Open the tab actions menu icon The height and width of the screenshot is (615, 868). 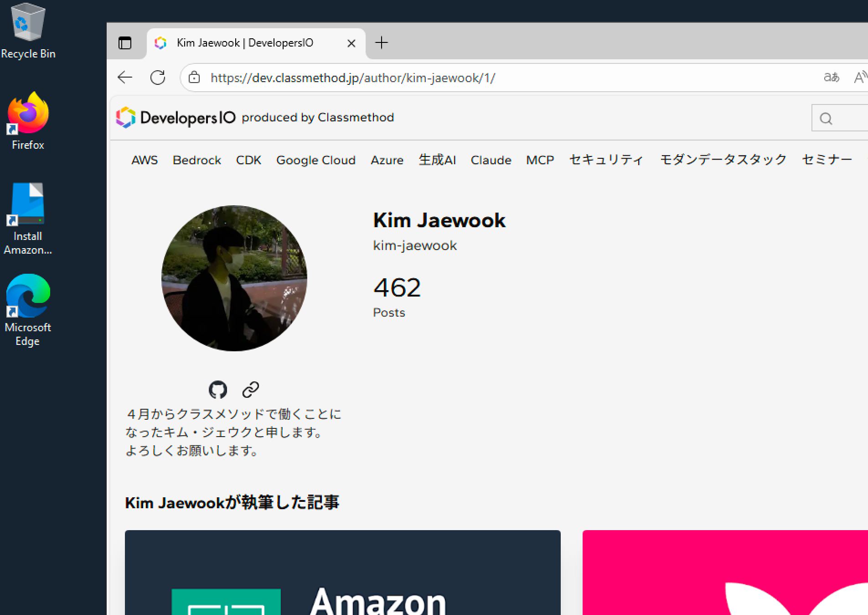(x=124, y=43)
